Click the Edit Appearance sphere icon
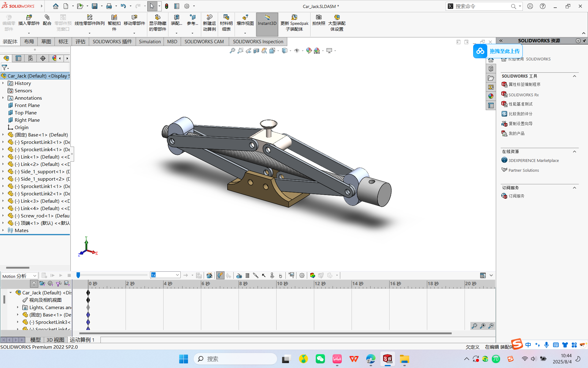The image size is (588, 368). [309, 50]
